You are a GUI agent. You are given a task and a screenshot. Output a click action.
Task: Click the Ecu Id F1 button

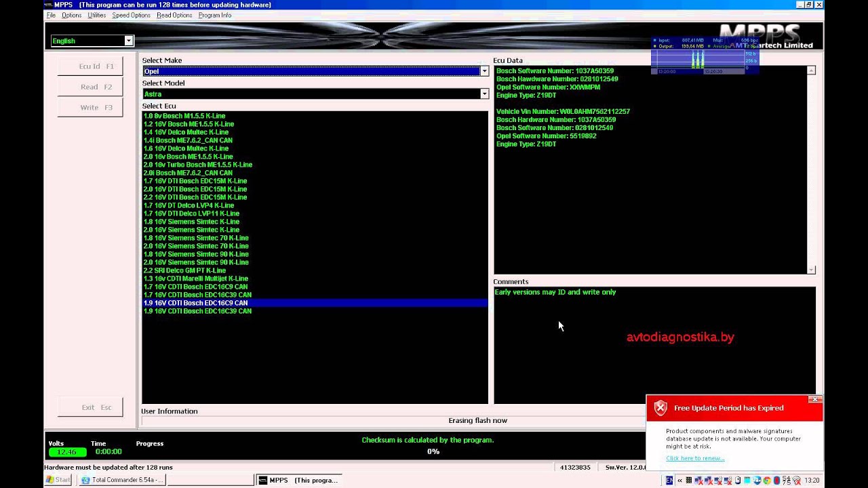click(90, 66)
